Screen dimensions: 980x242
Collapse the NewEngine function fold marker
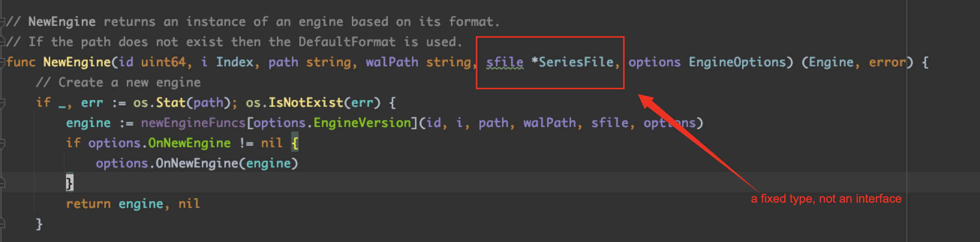tap(2, 62)
